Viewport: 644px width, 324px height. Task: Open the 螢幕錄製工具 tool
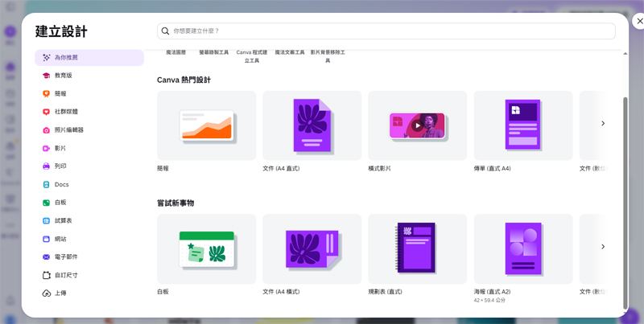coord(214,52)
